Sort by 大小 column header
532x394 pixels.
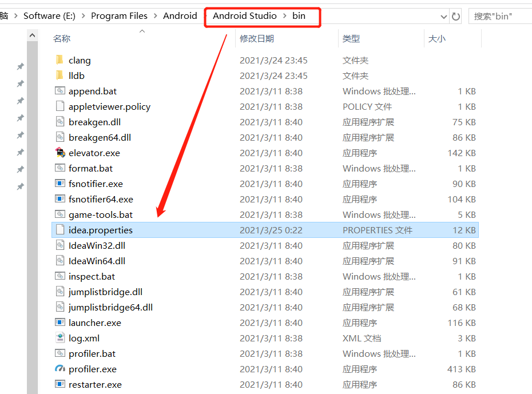coord(436,39)
